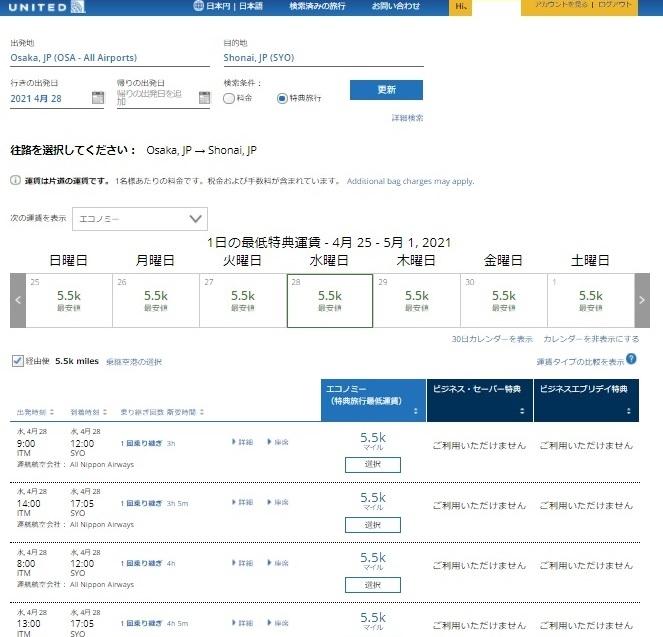This screenshot has height=637, width=663.
Task: Select Thursday 29 fare cell
Action: 417,300
